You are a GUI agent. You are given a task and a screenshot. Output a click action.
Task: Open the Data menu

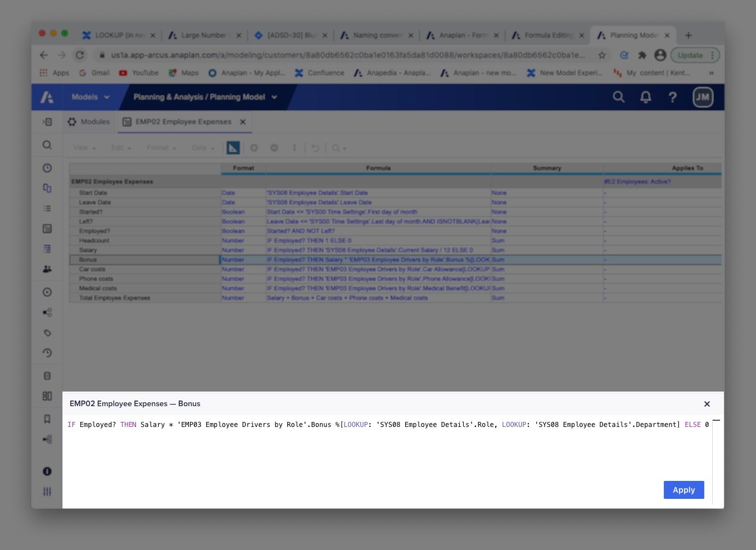(x=203, y=148)
